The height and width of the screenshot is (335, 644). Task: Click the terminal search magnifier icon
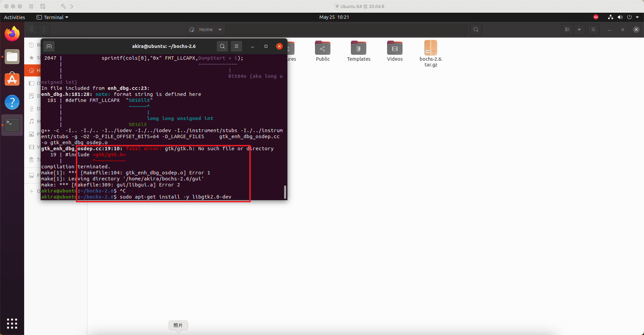[x=222, y=46]
